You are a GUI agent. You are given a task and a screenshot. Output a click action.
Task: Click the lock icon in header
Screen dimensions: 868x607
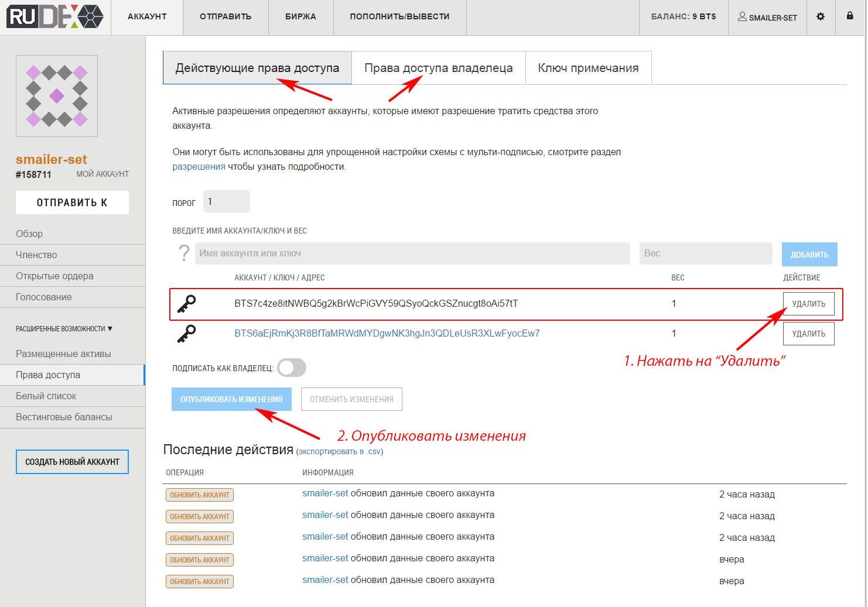[x=850, y=16]
